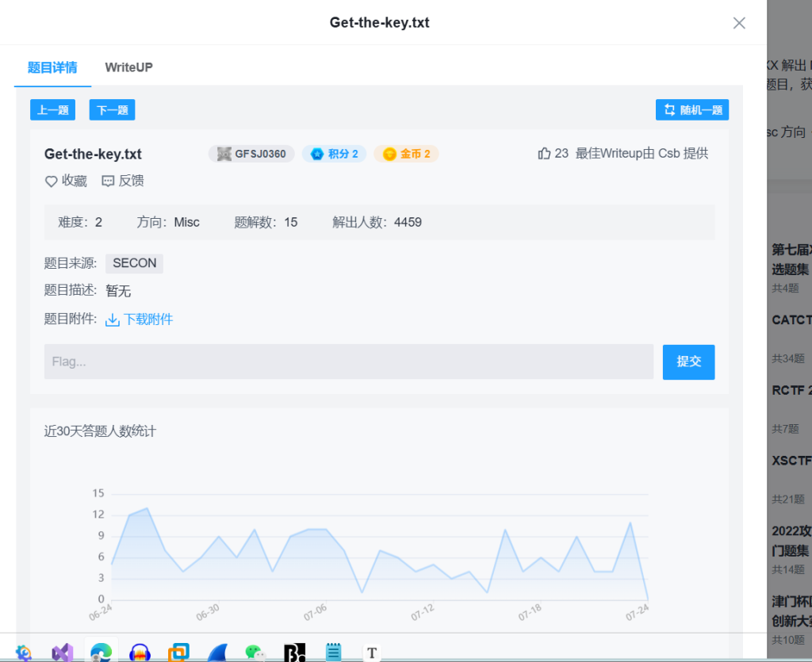Go to previous challenge with 上一题
The height and width of the screenshot is (662, 812).
pos(52,110)
